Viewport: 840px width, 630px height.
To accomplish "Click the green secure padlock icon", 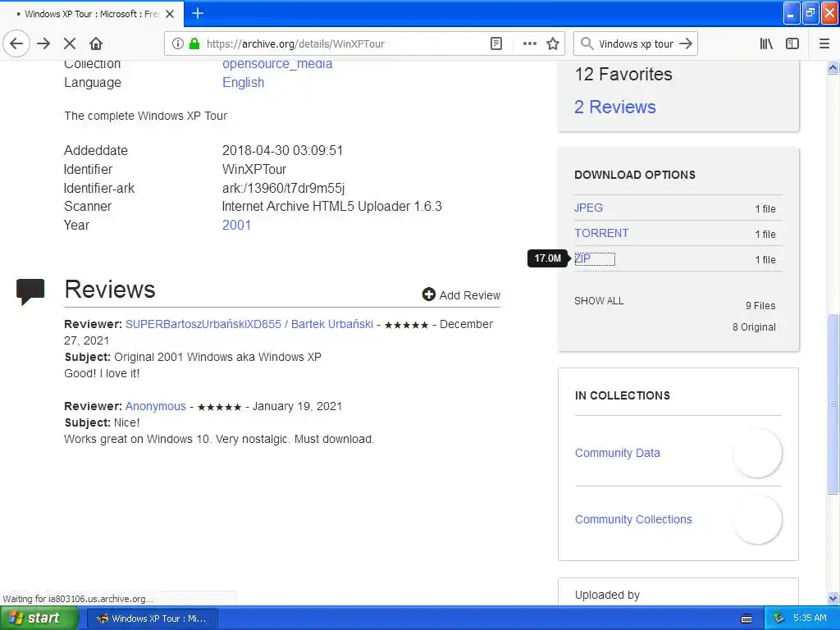I will point(194,43).
